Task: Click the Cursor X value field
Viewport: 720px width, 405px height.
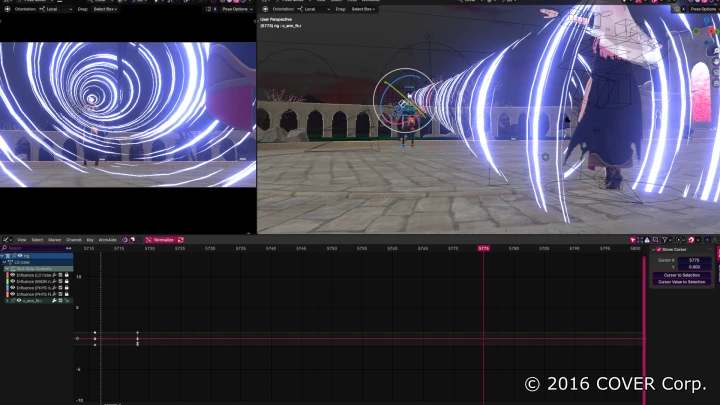Action: coord(695,260)
